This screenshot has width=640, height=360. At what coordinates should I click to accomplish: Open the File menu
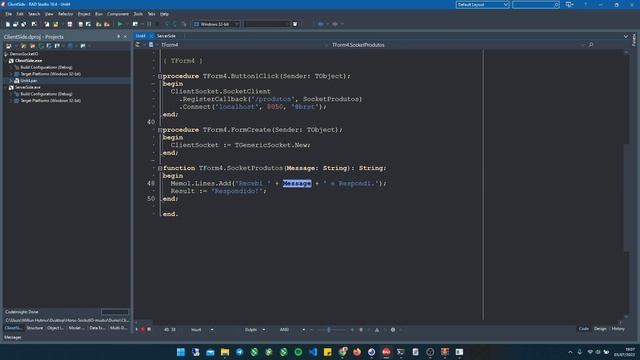pos(9,14)
